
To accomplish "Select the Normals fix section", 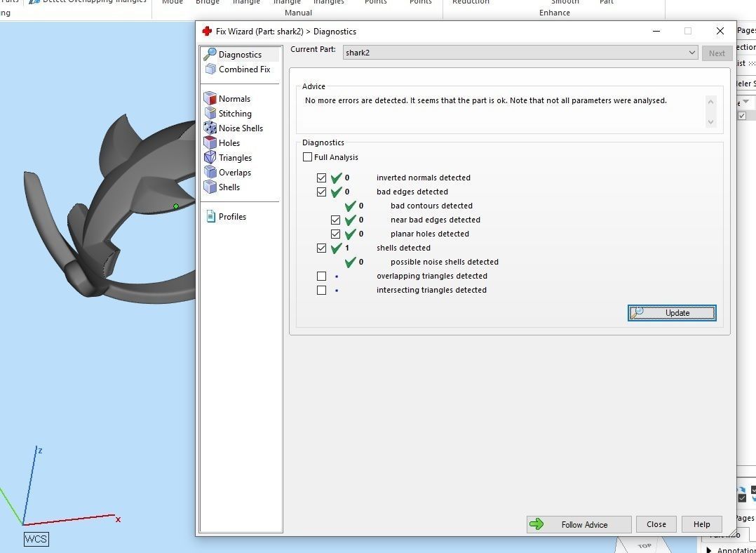I will coord(234,98).
